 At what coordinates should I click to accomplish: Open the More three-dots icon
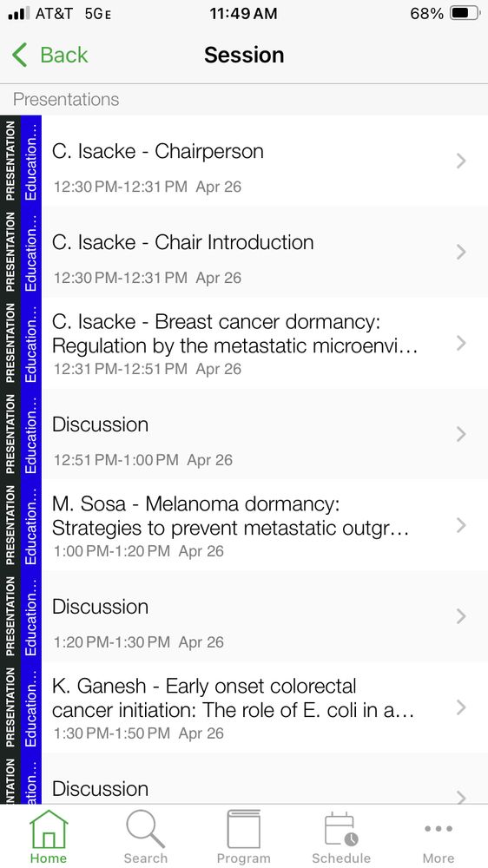[x=439, y=829]
